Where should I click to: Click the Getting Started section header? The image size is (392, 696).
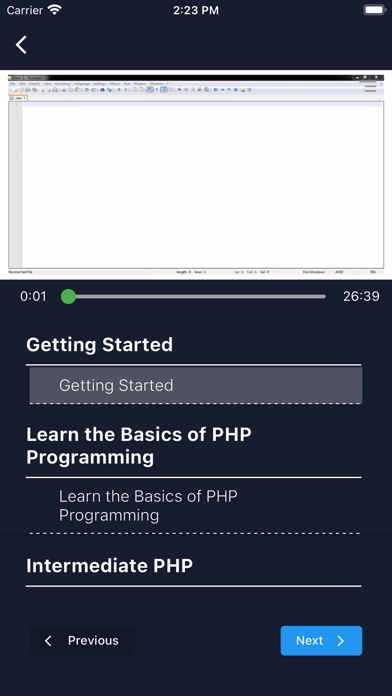99,345
